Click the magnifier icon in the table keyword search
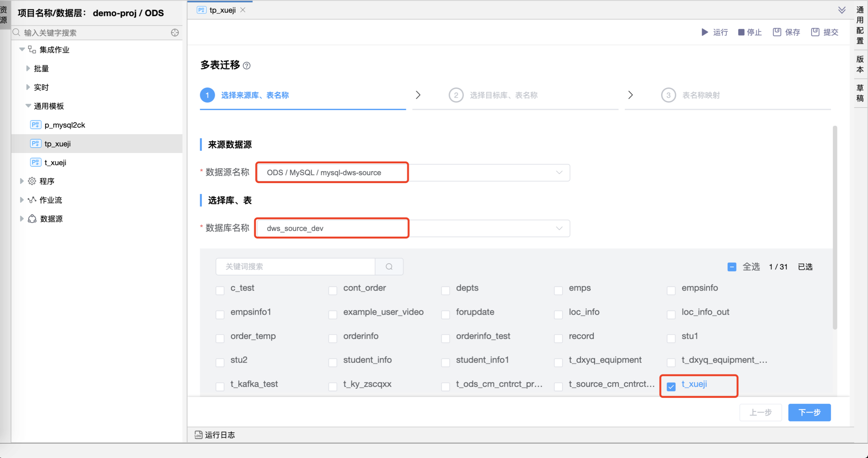 point(389,267)
